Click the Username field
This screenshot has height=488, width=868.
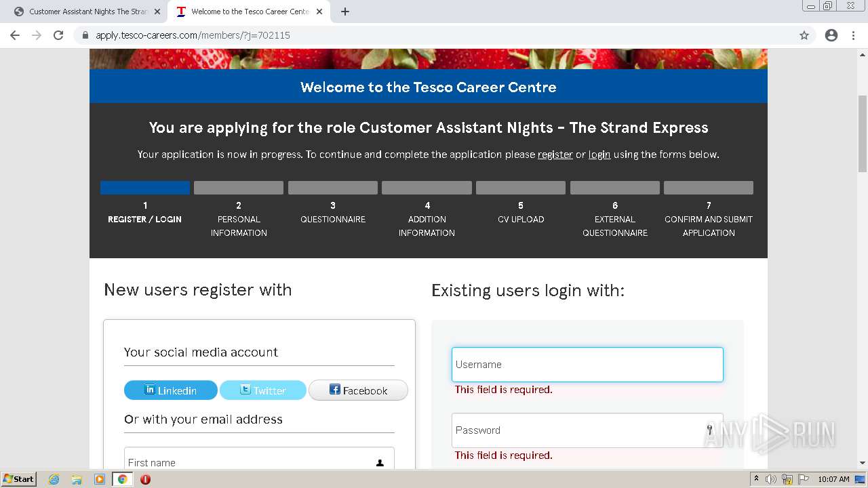587,365
